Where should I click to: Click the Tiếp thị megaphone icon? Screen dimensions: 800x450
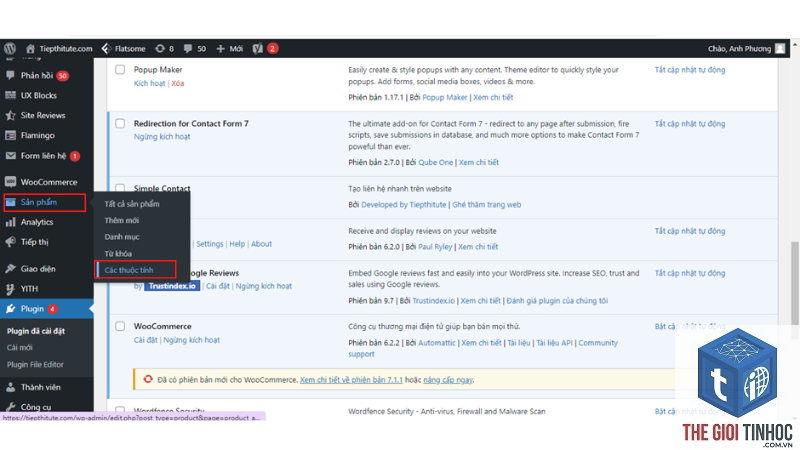[x=10, y=242]
